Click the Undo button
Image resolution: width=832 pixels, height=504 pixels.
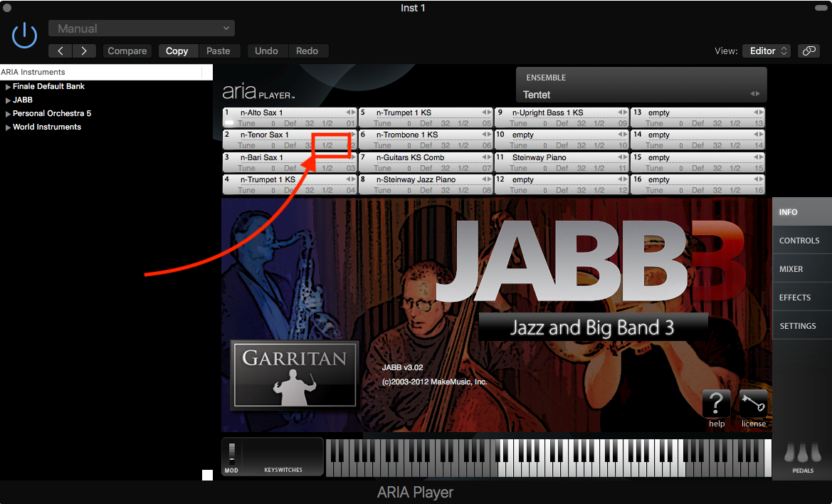266,51
